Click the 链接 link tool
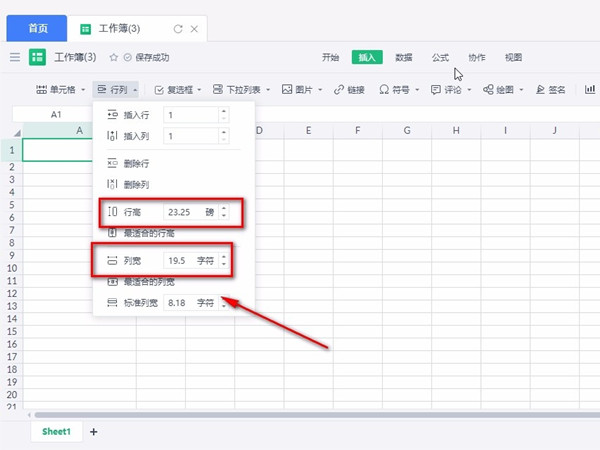Screen dimensions: 600x450 pyautogui.click(x=349, y=90)
